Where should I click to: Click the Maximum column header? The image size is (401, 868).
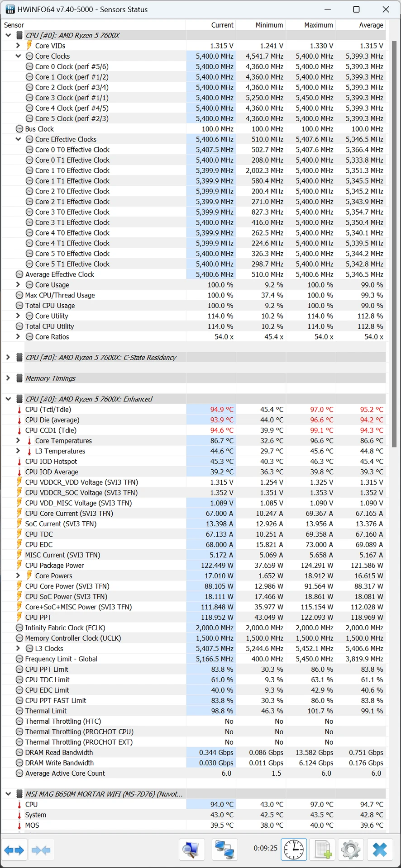(x=311, y=25)
